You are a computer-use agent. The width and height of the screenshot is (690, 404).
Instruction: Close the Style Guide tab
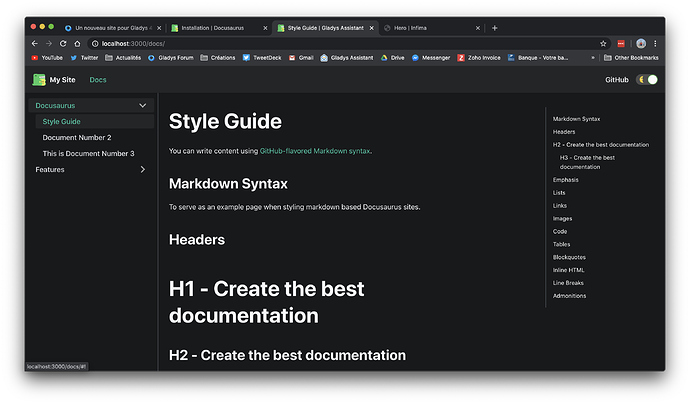click(371, 28)
